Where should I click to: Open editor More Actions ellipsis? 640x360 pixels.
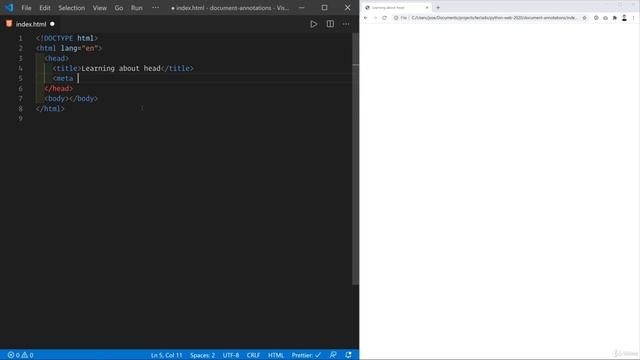coord(346,24)
